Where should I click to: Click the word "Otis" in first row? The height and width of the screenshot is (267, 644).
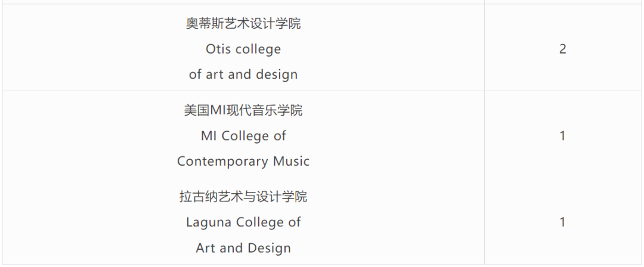pos(218,49)
